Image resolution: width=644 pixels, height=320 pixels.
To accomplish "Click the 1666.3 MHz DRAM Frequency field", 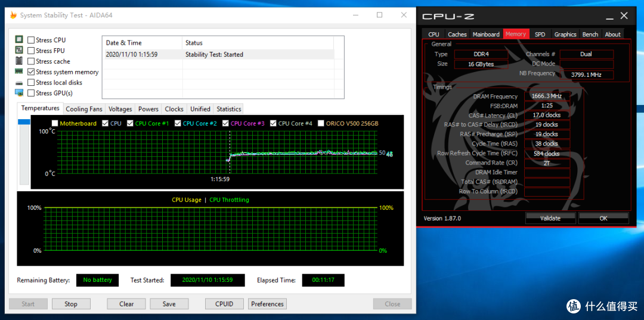I will click(x=547, y=97).
